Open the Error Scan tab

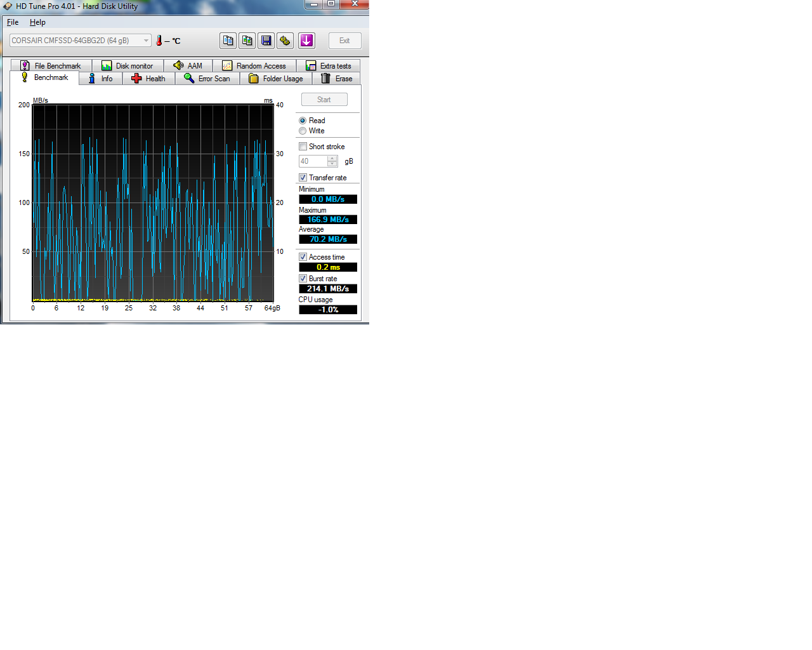tap(207, 79)
